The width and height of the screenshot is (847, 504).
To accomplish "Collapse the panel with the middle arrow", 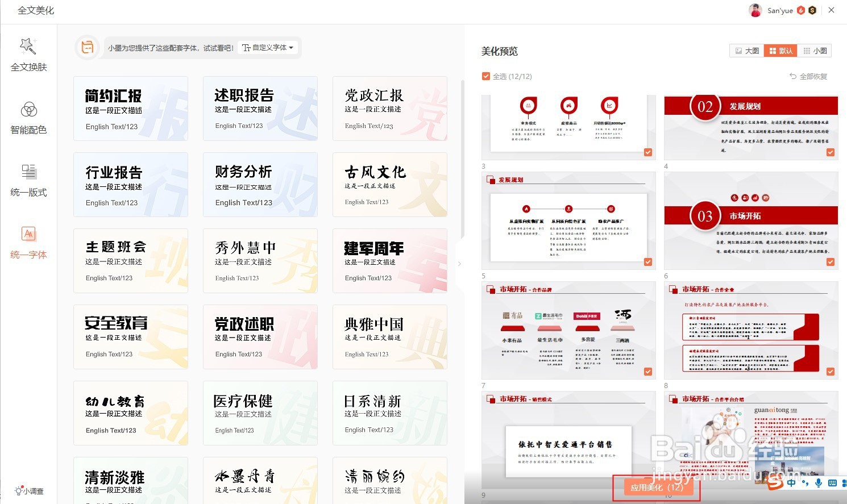I will click(459, 264).
